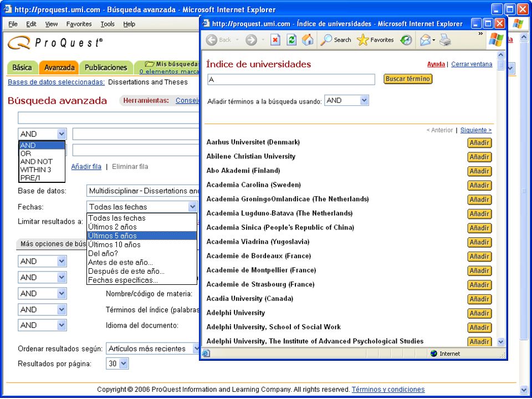
Task: Click Añadir for Abo Akademi (Finland)
Action: [479, 171]
